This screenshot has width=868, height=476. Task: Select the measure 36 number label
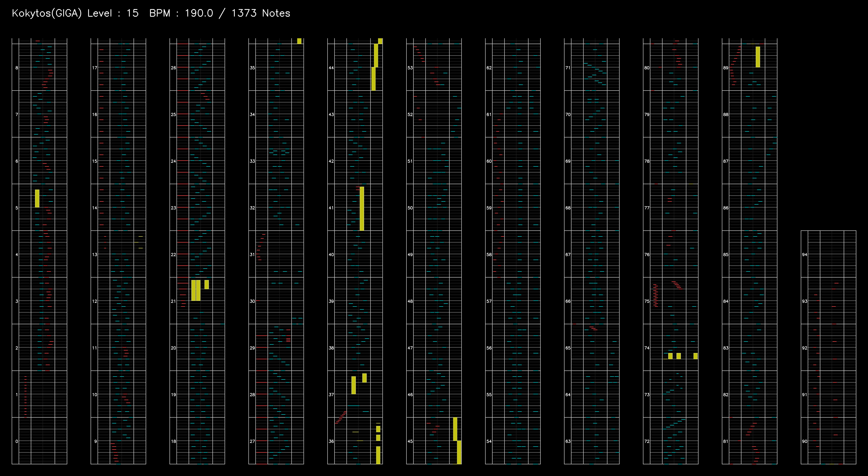click(x=331, y=441)
